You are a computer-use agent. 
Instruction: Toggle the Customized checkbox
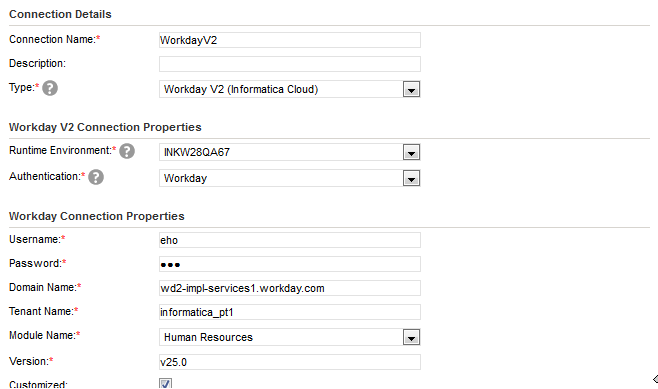click(x=165, y=384)
